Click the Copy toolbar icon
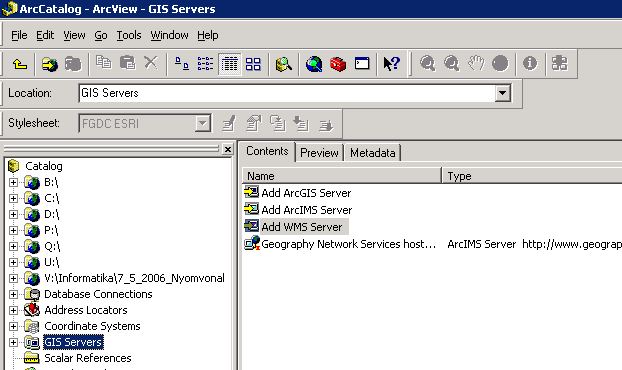622x370 pixels. coord(104,63)
